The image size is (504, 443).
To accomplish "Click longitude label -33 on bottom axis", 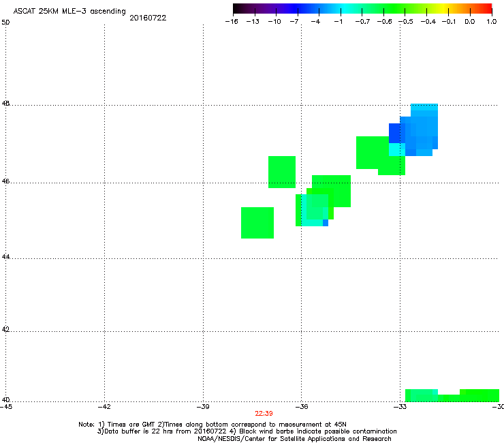I will (x=400, y=407).
